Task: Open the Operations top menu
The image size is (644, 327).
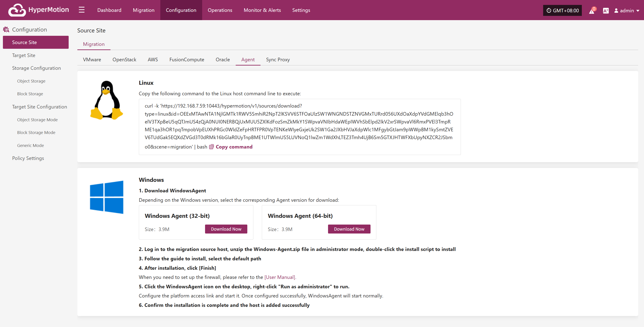Action: point(220,10)
